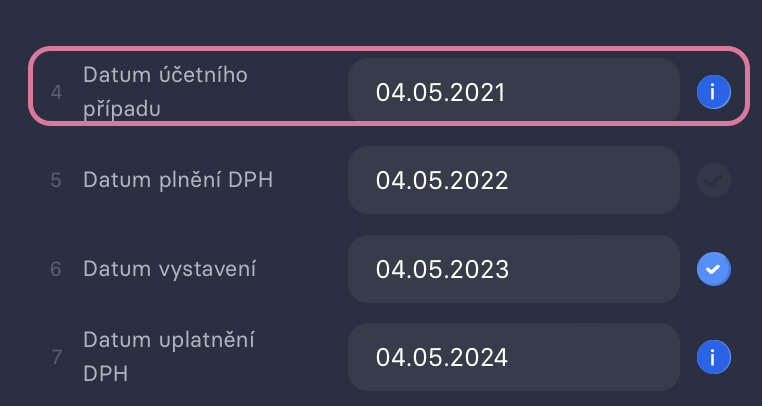Toggle blue checkmark next to Datum vystavení
This screenshot has width=762, height=406.
coord(713,269)
